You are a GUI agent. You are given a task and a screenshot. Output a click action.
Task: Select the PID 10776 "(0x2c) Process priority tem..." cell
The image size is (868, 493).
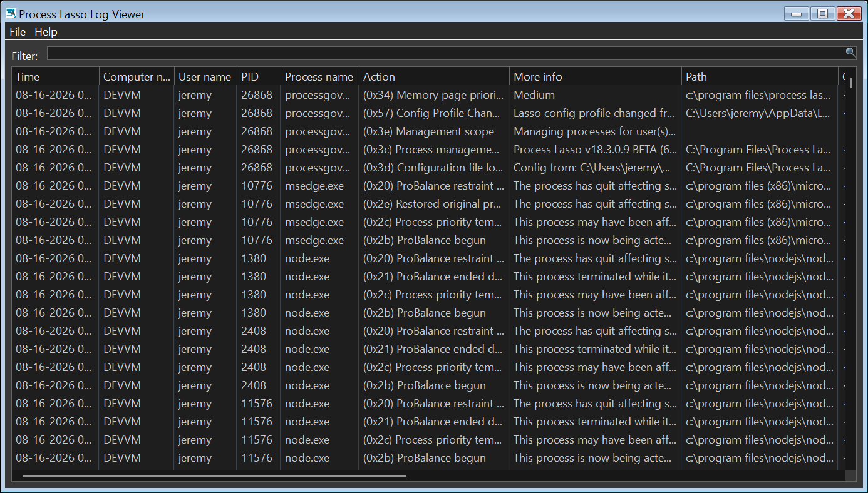(433, 222)
